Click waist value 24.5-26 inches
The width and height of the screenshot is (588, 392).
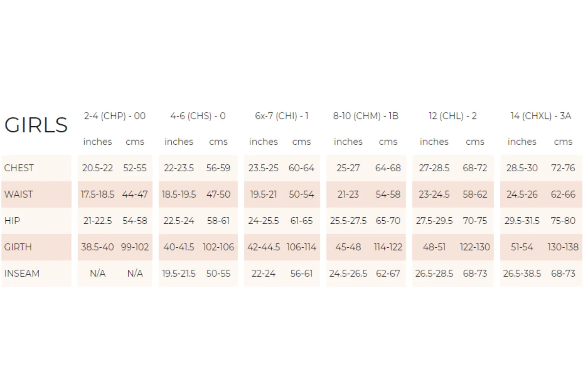(x=522, y=194)
